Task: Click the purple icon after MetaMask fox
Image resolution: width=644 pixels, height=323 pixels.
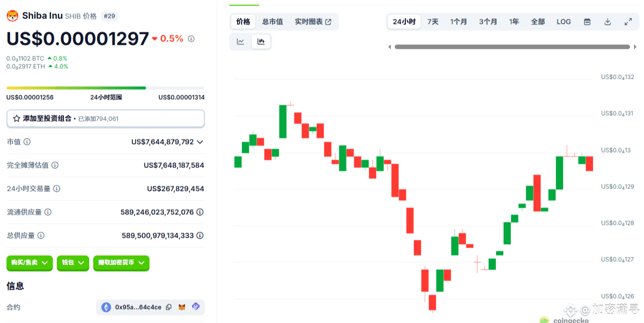Action: click(x=196, y=307)
